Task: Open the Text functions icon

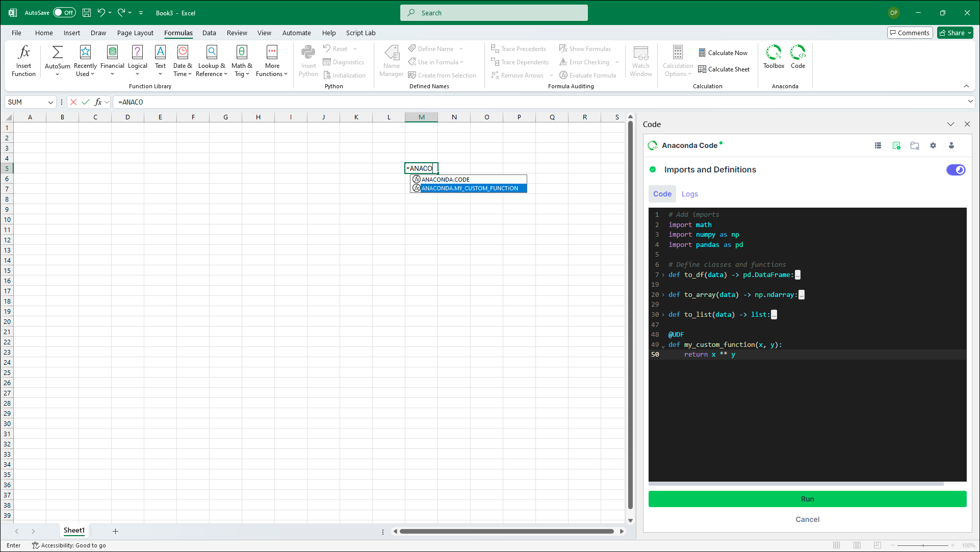Action: coord(160,61)
